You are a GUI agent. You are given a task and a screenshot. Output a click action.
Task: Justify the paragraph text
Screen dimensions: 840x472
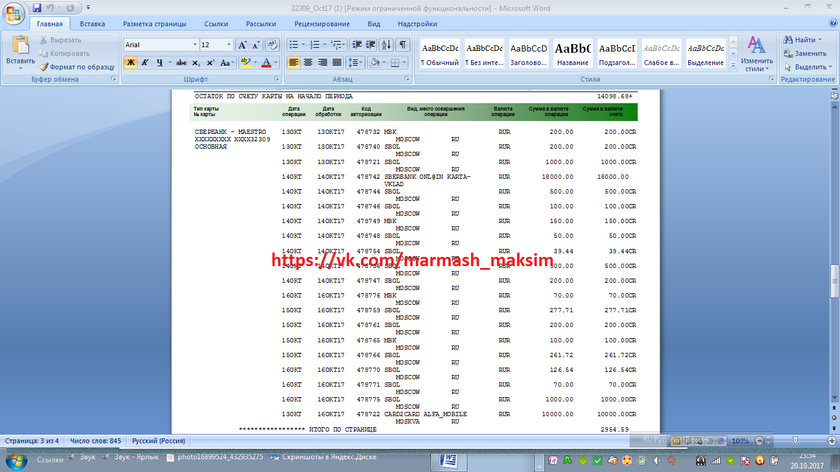(x=337, y=63)
